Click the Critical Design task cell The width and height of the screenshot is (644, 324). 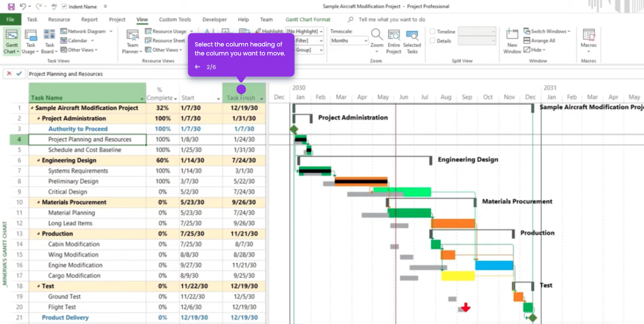pos(87,192)
